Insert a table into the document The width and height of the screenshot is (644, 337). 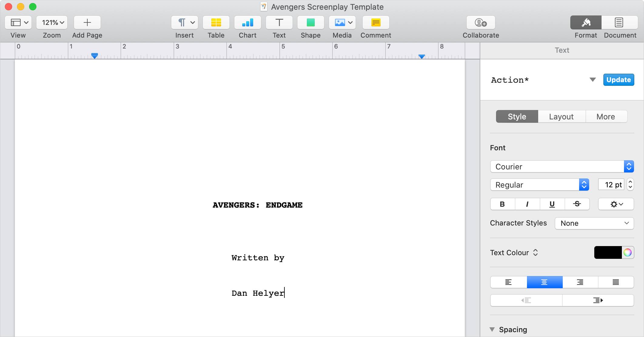(x=216, y=22)
